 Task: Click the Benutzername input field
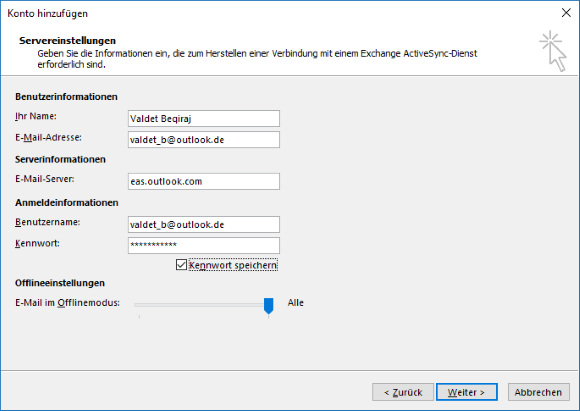pyautogui.click(x=204, y=225)
